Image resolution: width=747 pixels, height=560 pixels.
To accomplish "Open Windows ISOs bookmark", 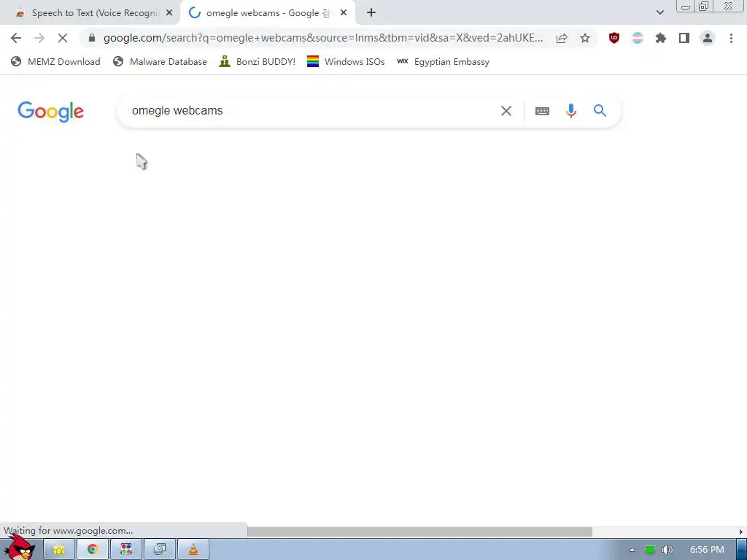I will [346, 61].
